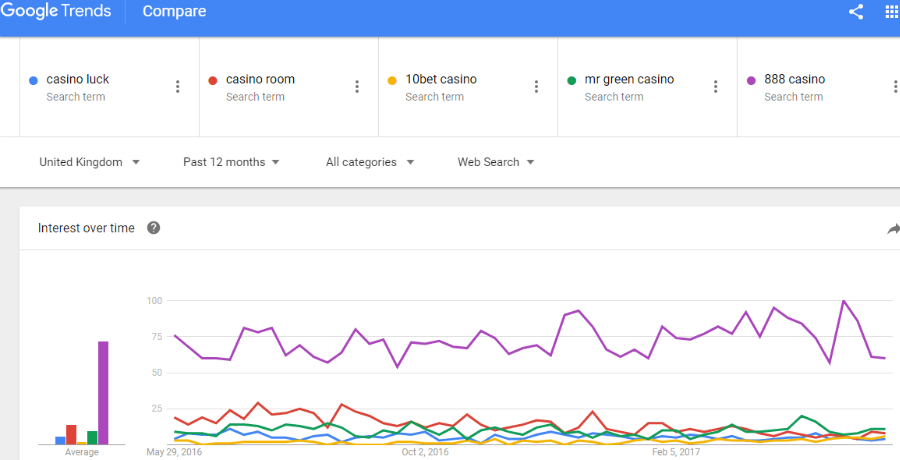Open more options for 10bet casino
The height and width of the screenshot is (460, 900).
coord(536,87)
